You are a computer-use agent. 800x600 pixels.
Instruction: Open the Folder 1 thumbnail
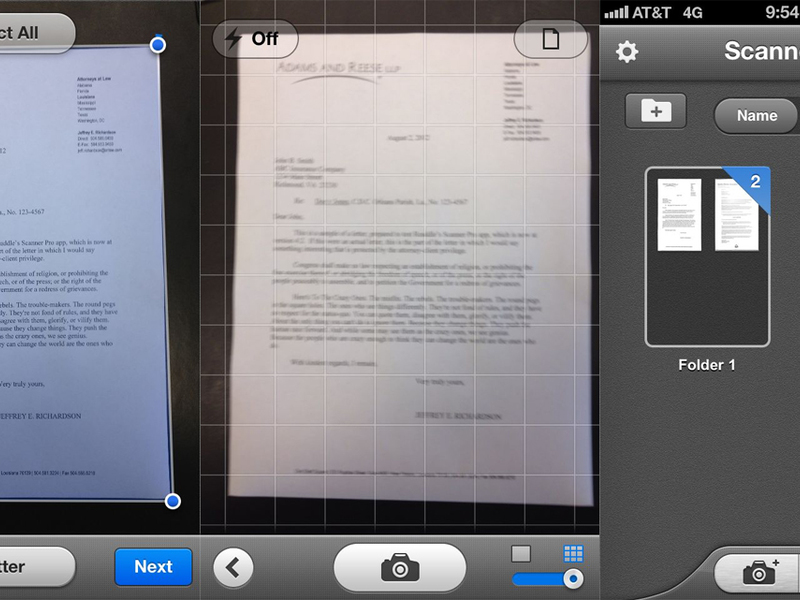point(708,257)
